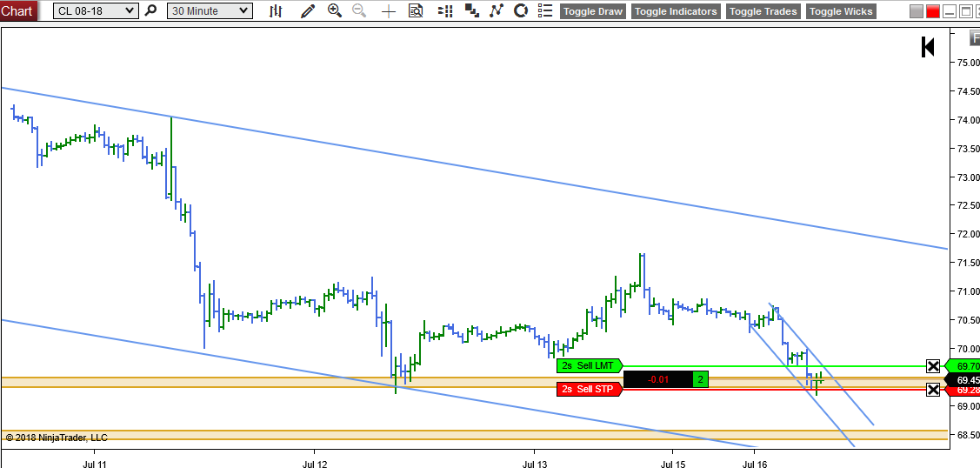
Task: Click the Jul 13 date axis label
Action: pyautogui.click(x=535, y=465)
